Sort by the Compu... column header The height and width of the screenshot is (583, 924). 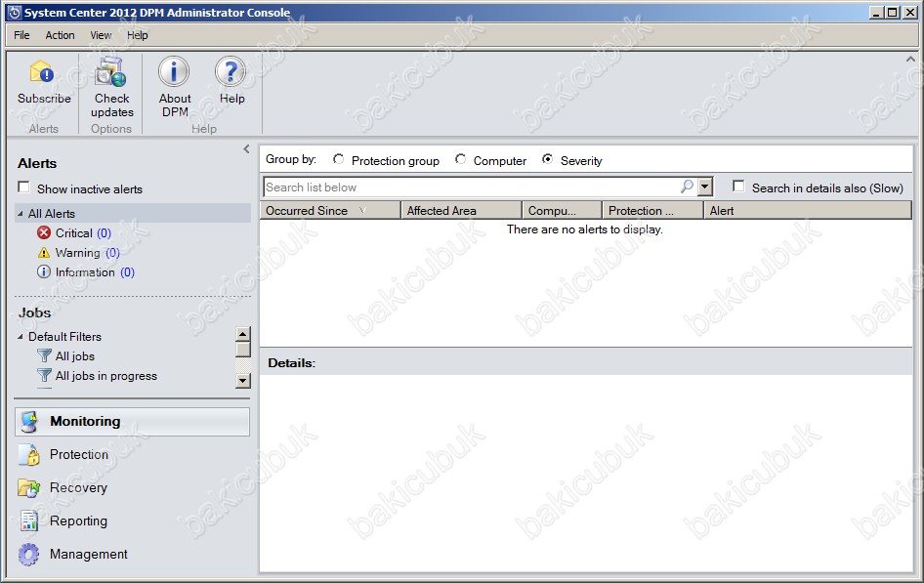(563, 210)
